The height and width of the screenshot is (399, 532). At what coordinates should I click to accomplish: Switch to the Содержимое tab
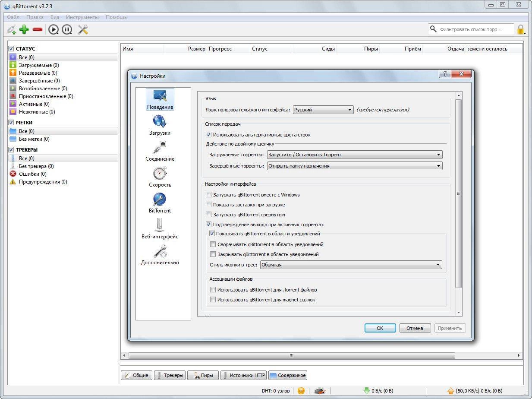288,375
